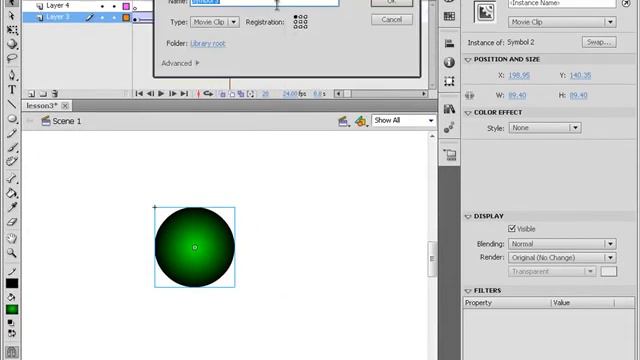Play the timeline animation
Viewport: 640px width, 360px height.
[x=161, y=94]
